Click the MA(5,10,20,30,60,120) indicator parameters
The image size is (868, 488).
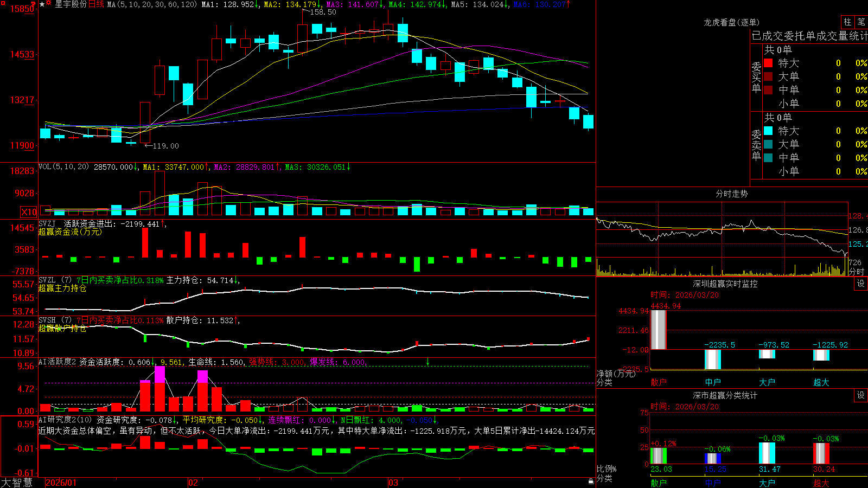coord(152,4)
